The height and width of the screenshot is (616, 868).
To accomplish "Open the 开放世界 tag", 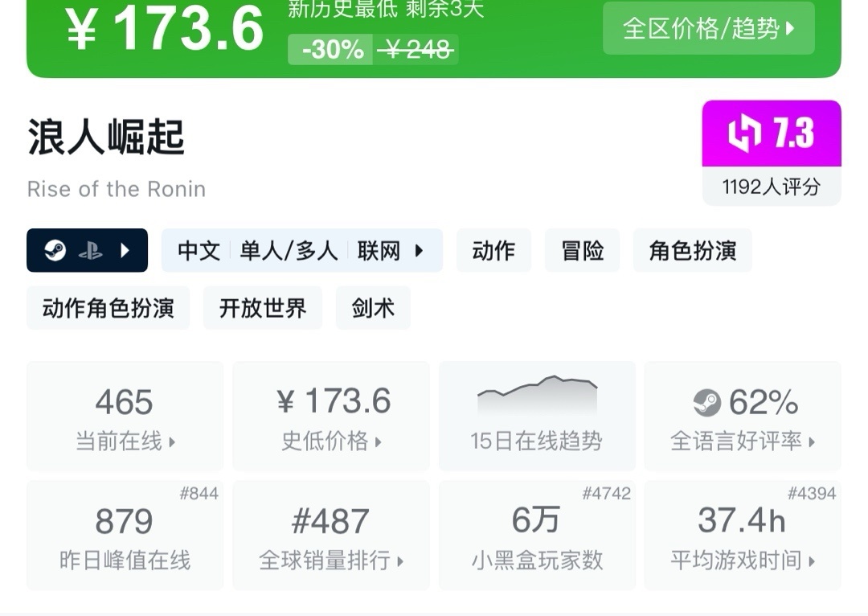I will [x=263, y=308].
